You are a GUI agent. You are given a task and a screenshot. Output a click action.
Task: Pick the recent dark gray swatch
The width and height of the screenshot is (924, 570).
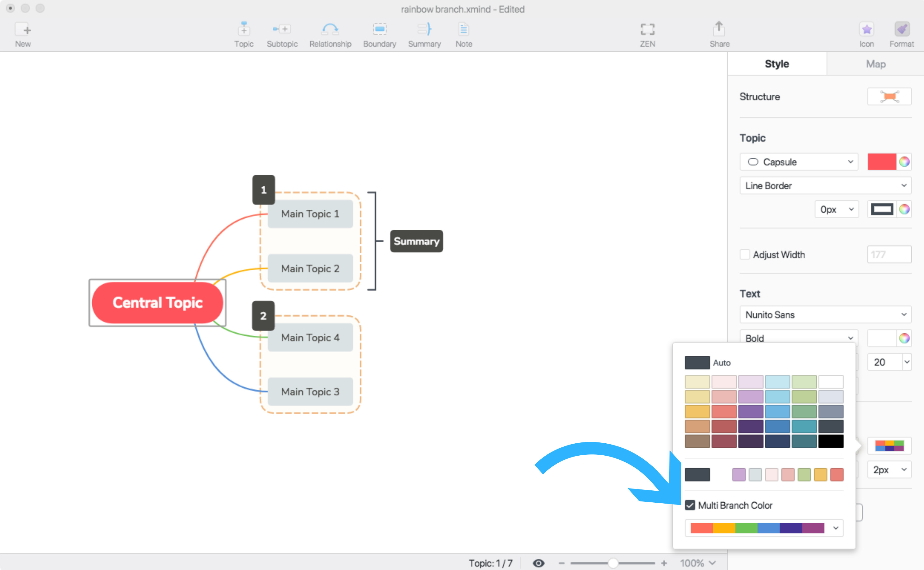tap(697, 474)
